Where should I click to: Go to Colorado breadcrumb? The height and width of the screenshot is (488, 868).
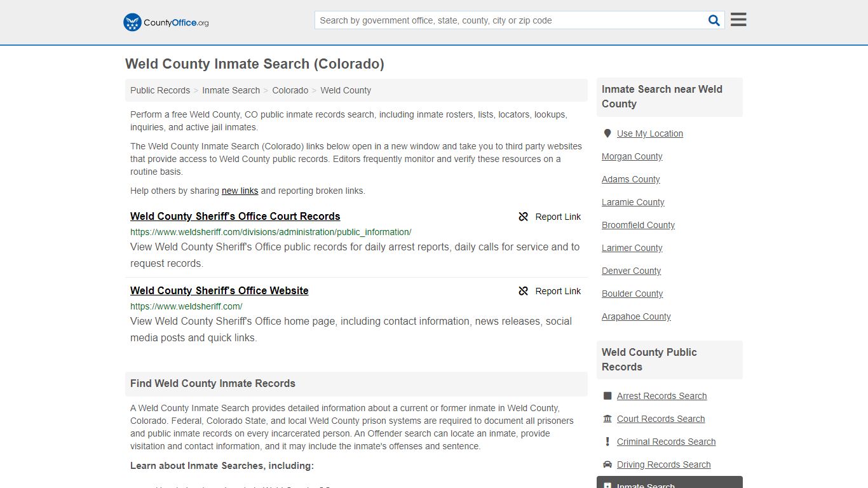[290, 90]
